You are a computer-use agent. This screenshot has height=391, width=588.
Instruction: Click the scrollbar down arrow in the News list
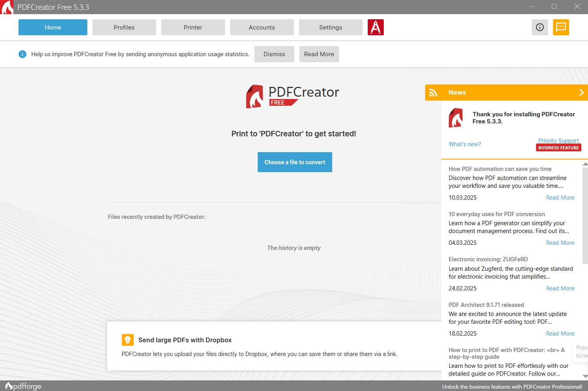pos(585,376)
